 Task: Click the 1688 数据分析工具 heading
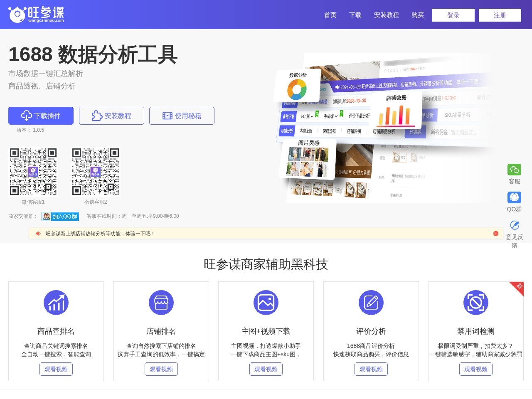coord(93,54)
